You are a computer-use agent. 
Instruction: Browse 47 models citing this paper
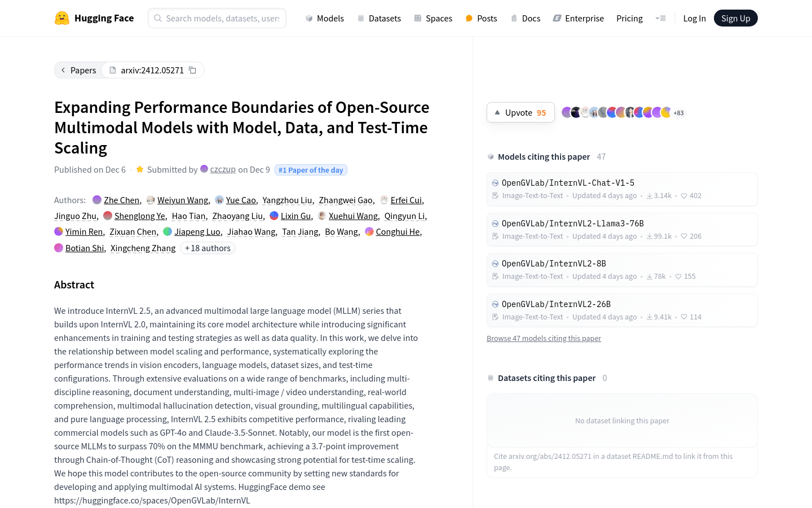point(544,338)
